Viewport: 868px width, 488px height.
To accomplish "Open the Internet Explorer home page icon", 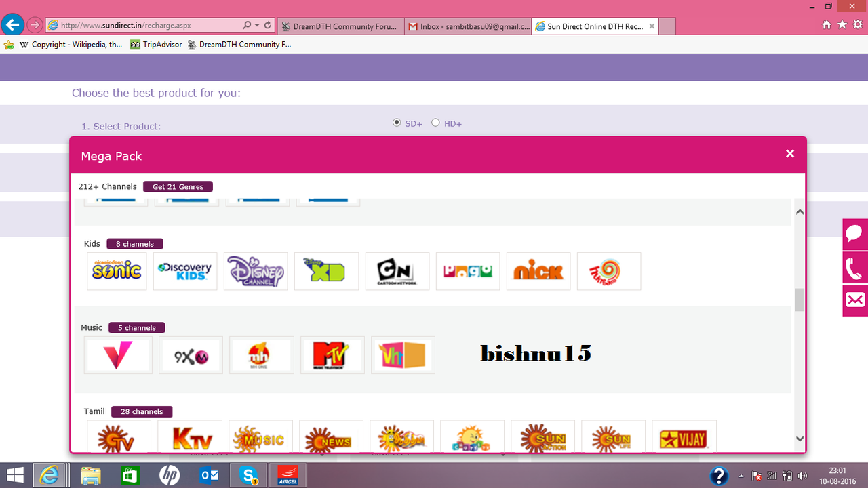I will point(827,25).
